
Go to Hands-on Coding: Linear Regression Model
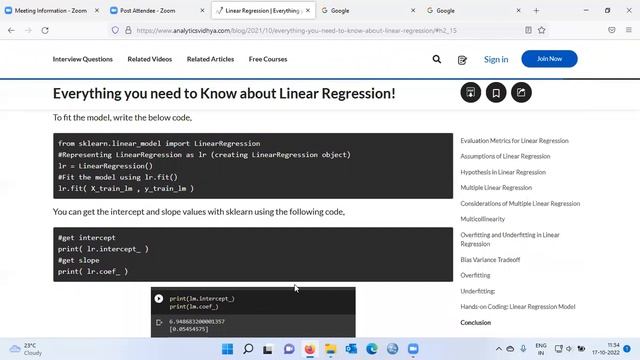coord(518,307)
